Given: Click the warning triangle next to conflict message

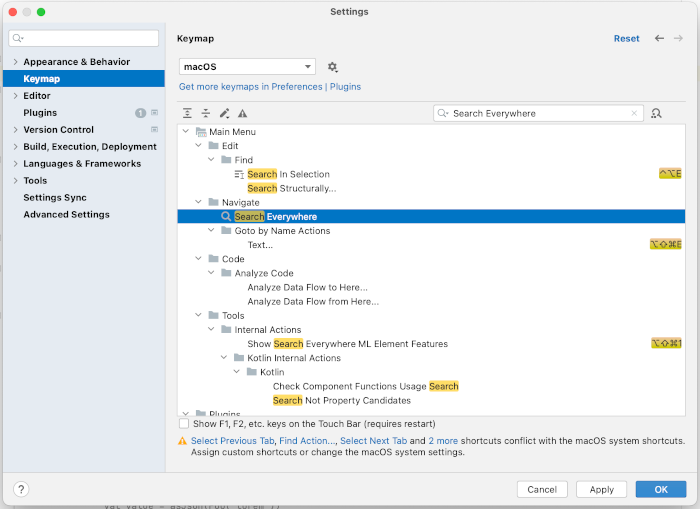Looking at the screenshot, I should 182,441.
